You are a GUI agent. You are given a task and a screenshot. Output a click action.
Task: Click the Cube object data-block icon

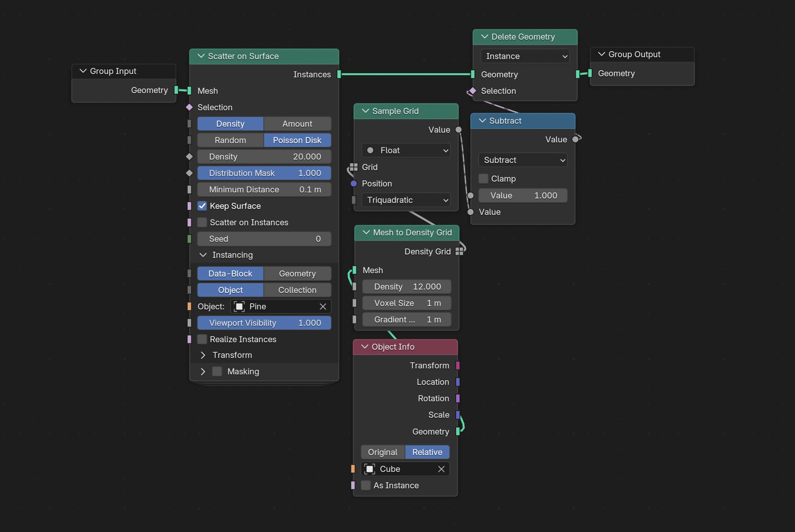tap(369, 469)
